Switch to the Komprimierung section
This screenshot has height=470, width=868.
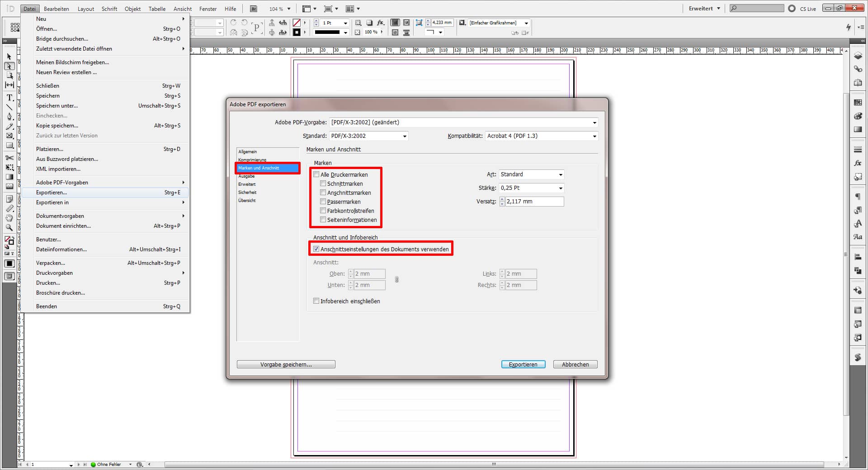click(252, 160)
